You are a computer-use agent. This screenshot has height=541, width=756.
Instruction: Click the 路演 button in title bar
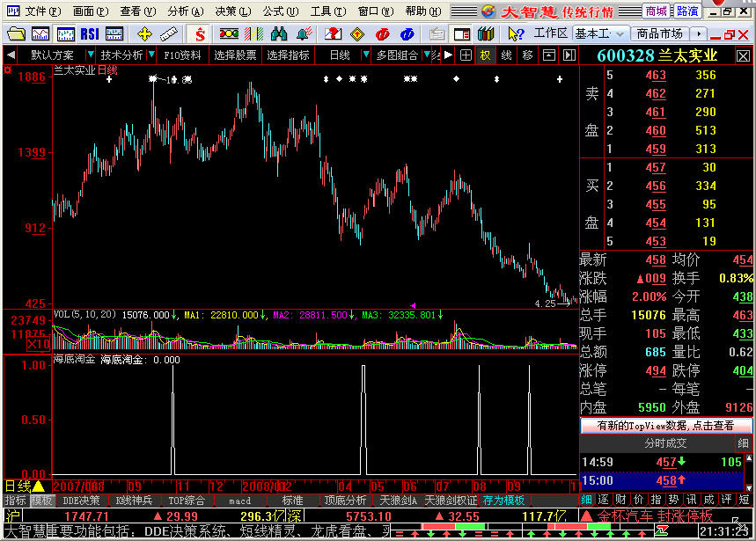687,11
